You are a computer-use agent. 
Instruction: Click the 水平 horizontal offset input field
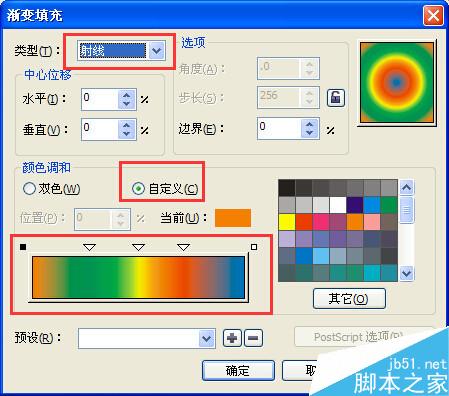pos(100,99)
